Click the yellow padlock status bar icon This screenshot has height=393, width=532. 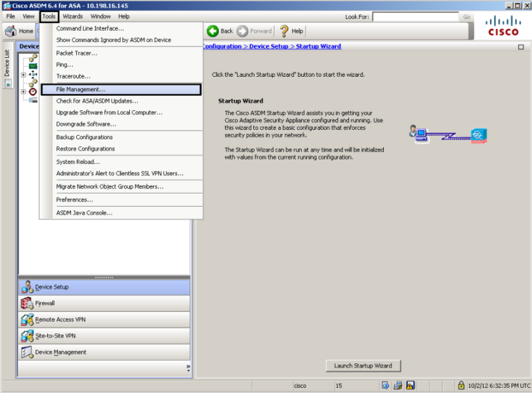(460, 385)
